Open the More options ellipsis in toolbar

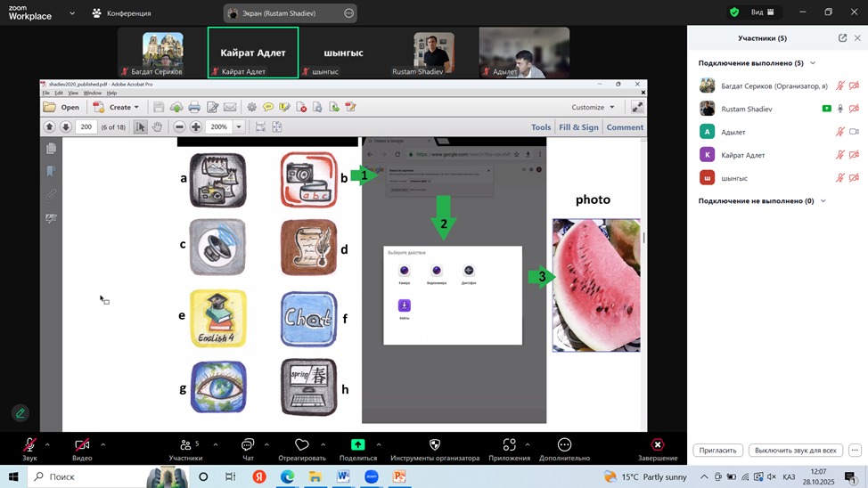[564, 445]
